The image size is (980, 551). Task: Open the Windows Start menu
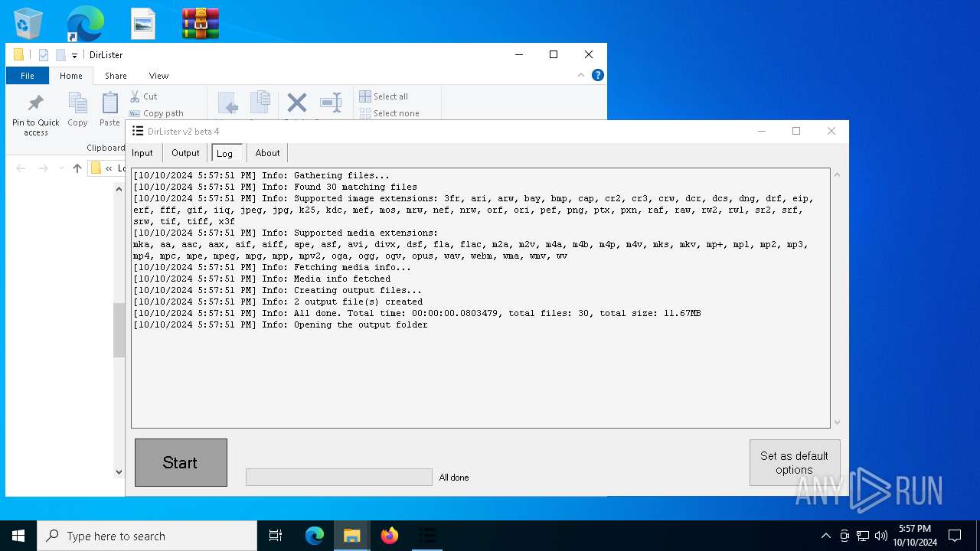click(x=18, y=536)
